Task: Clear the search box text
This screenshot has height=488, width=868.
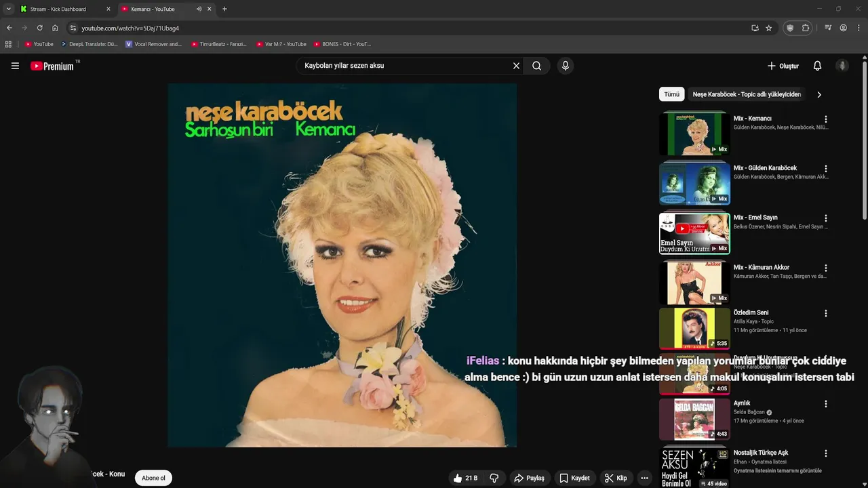Action: pos(516,66)
